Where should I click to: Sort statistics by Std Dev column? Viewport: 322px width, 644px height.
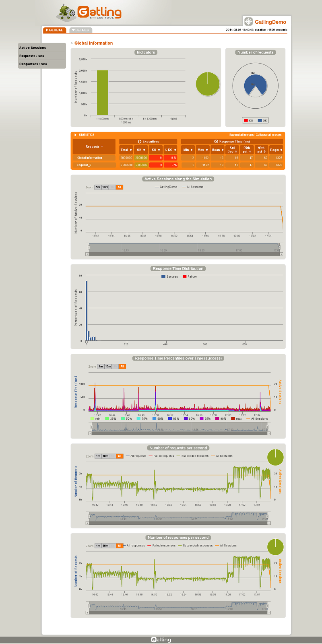click(232, 150)
